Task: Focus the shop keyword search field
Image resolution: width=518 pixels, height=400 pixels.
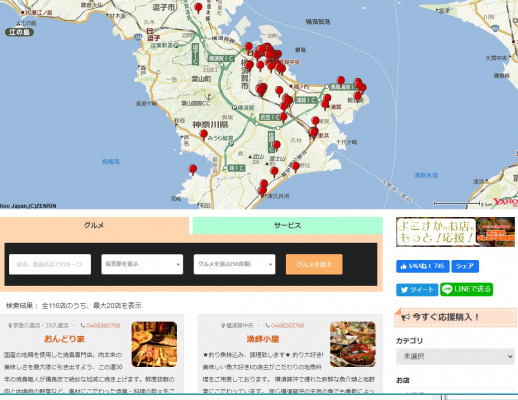Action: coord(50,264)
